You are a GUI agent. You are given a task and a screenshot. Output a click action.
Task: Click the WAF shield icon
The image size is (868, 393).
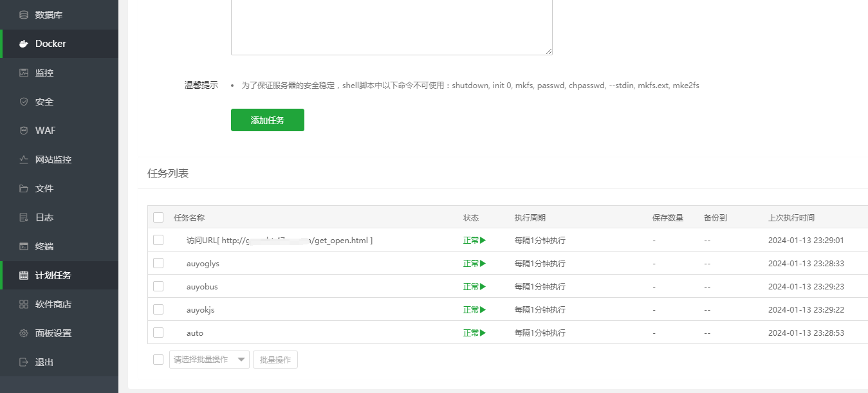[x=24, y=131]
